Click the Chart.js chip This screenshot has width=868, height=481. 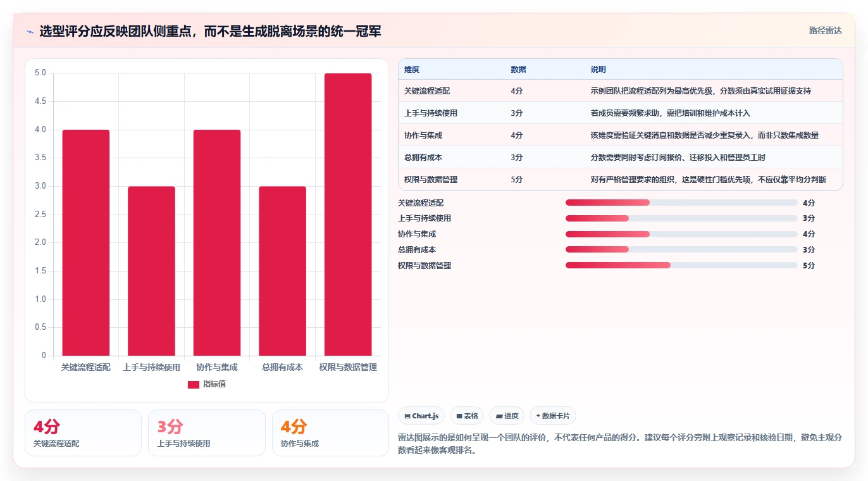pyautogui.click(x=421, y=416)
